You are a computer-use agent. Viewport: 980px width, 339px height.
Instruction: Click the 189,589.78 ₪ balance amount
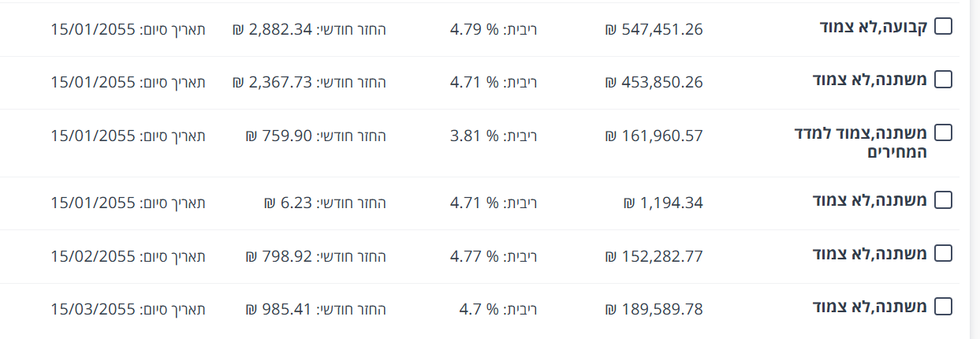pos(654,309)
